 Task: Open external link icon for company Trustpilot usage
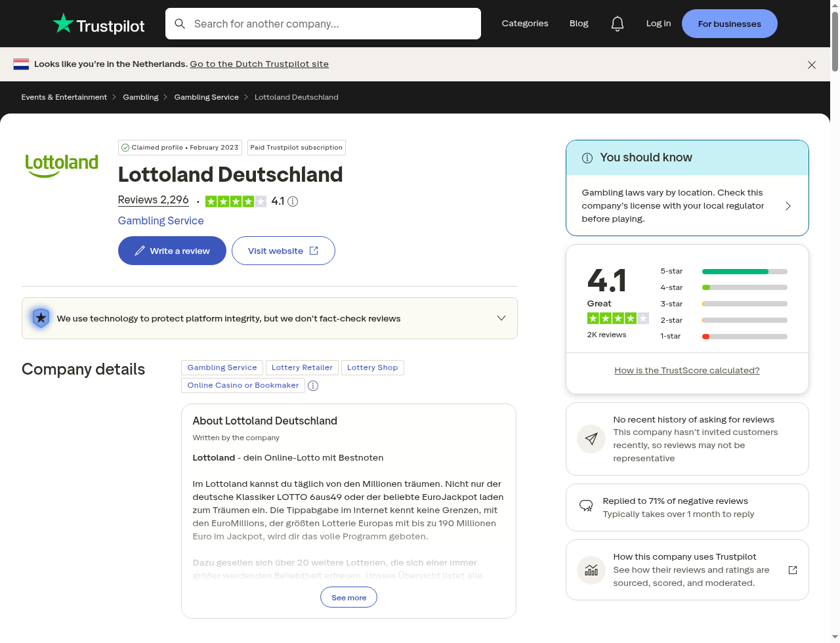793,570
